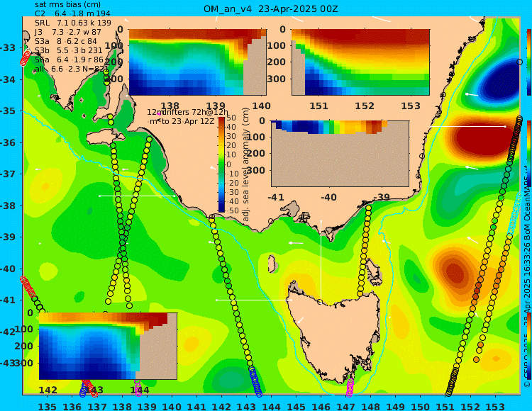
Task: Click the magenta track circles near 147 longitude at the bottom edge
Action: 350,388
